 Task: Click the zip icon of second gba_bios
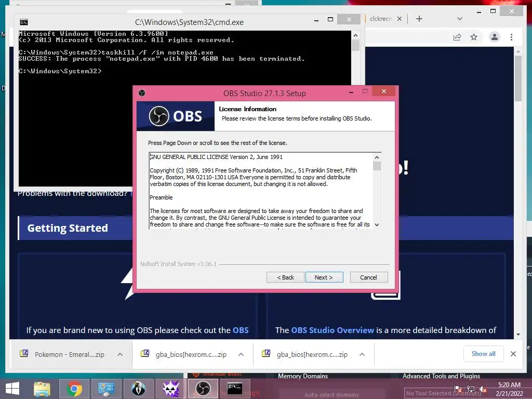click(x=266, y=353)
